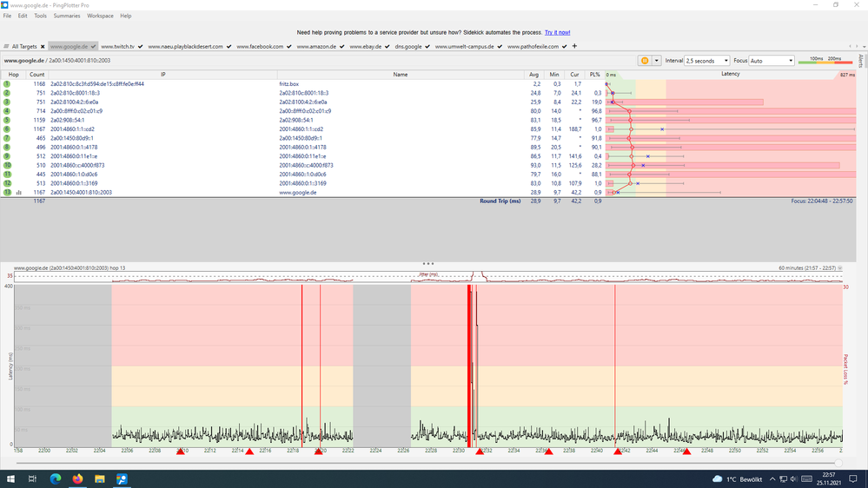Viewport: 868px width, 488px height.
Task: Launch Microsoft Edge from taskbar
Action: point(56,478)
